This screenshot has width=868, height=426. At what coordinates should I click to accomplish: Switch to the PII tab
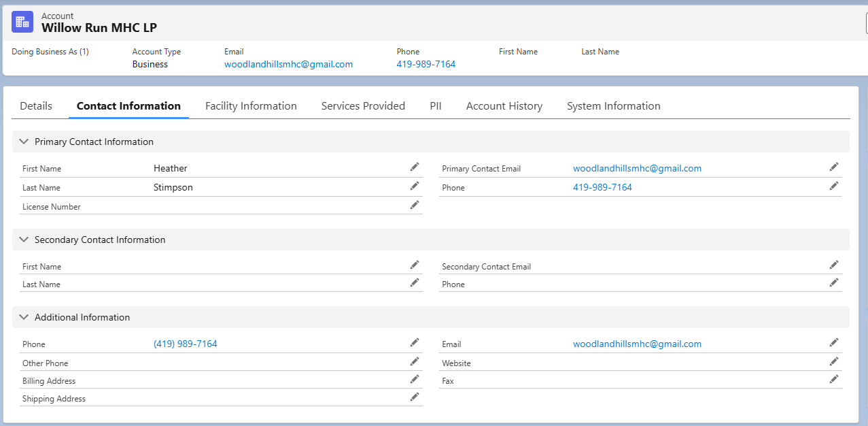(x=436, y=106)
